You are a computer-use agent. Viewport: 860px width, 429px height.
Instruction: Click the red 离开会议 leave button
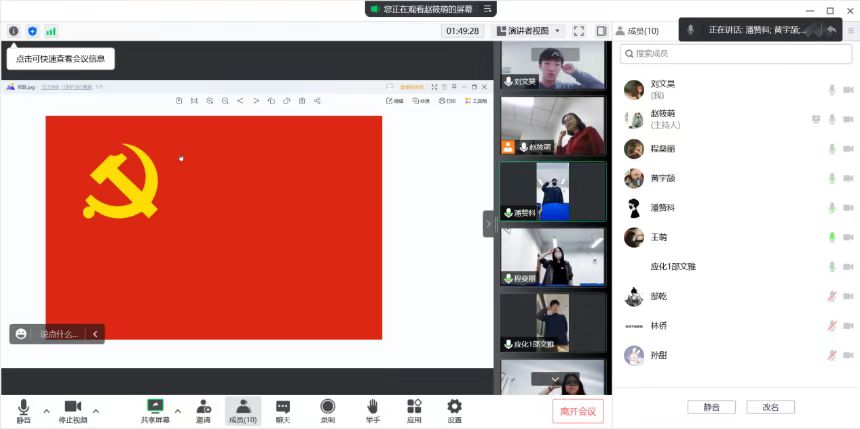click(577, 411)
